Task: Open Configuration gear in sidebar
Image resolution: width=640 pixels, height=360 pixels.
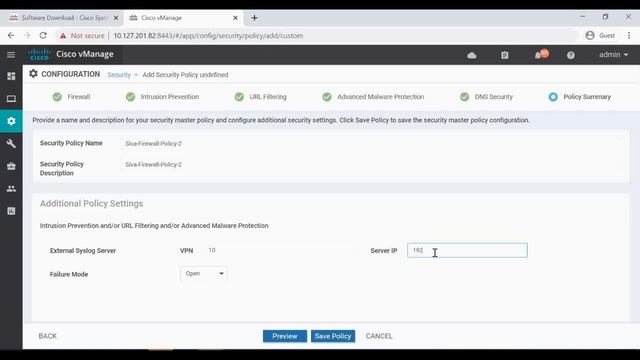Action: [x=11, y=121]
